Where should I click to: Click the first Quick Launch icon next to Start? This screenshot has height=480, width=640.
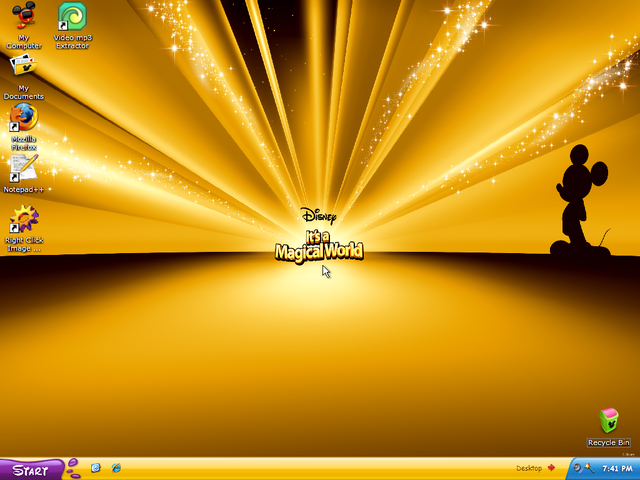click(96, 468)
